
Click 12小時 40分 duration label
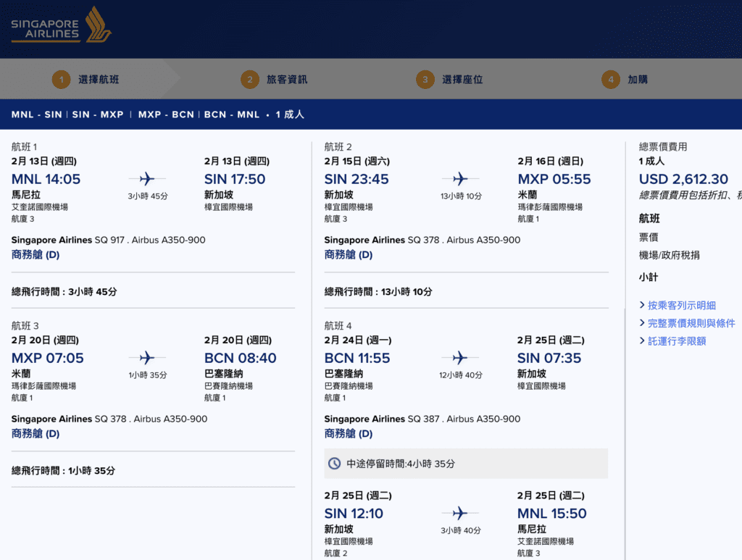(460, 375)
